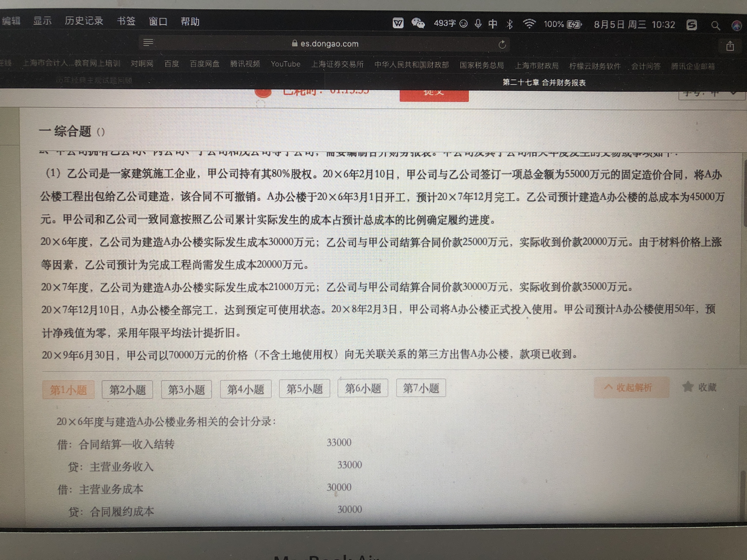Open the YouTube bookmark link
Screen dimensions: 747x560
click(285, 64)
